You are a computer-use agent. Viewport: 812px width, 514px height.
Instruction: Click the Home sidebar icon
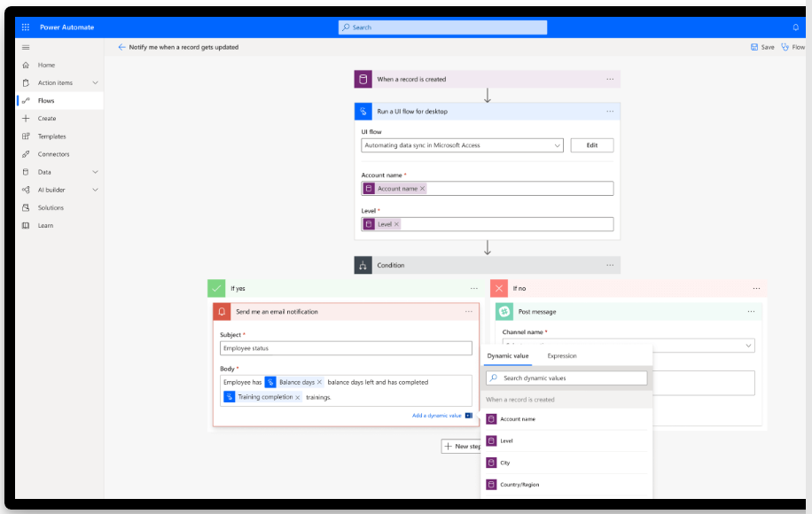click(x=26, y=66)
